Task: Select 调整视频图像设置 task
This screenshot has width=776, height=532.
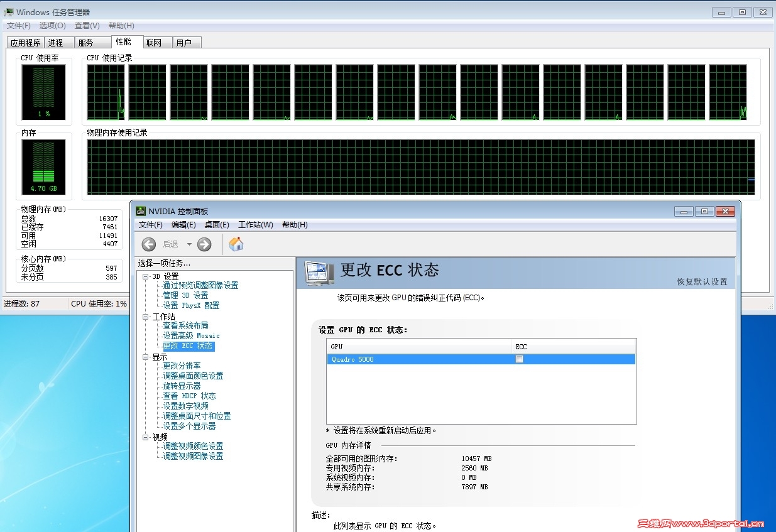Action: (193, 456)
